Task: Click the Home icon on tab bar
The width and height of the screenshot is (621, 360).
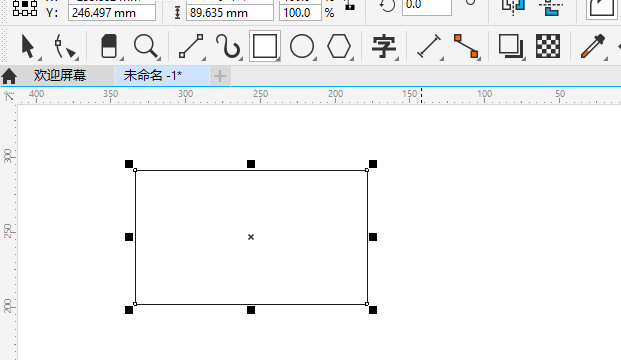Action: click(x=9, y=76)
